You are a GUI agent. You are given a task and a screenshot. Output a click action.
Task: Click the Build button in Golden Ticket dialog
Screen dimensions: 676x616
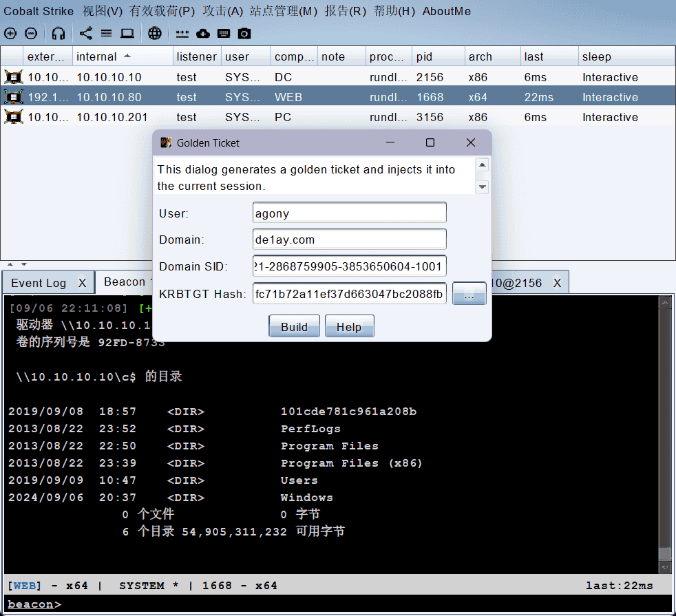(294, 326)
